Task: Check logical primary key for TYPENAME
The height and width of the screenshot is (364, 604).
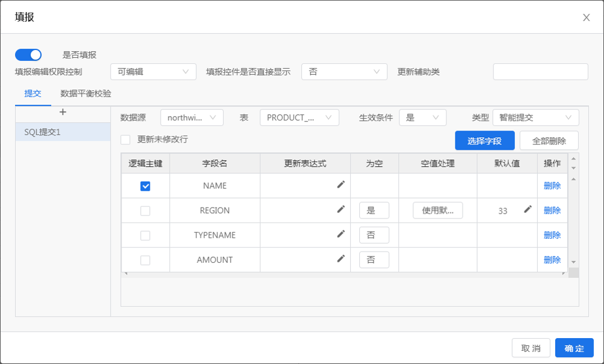Action: point(145,235)
